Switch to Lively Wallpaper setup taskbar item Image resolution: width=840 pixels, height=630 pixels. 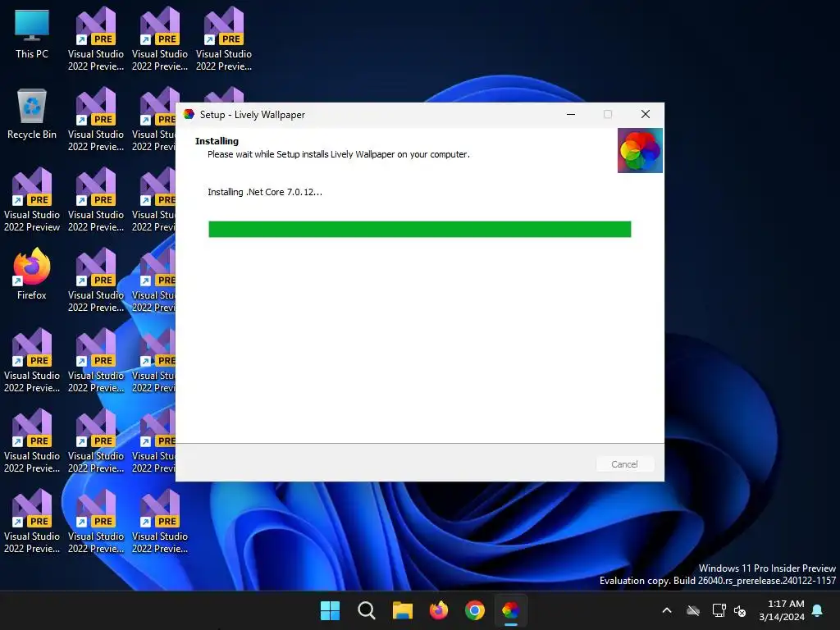pyautogui.click(x=511, y=610)
